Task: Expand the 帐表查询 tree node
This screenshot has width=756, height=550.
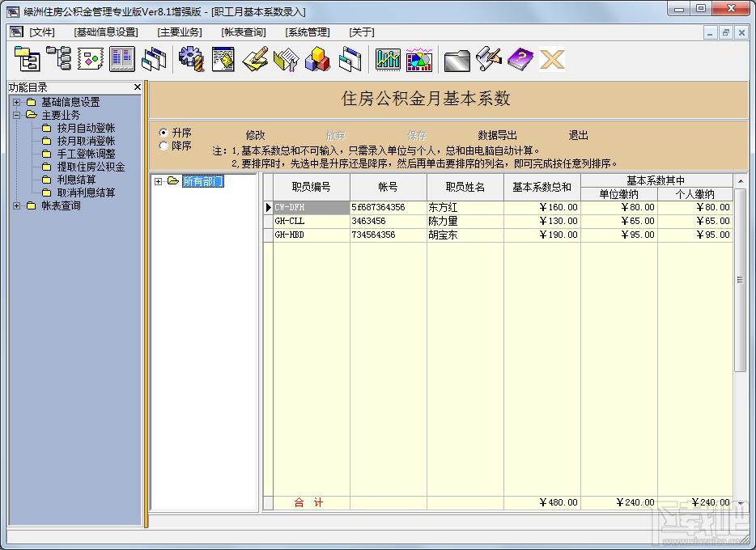Action: pyautogui.click(x=17, y=205)
